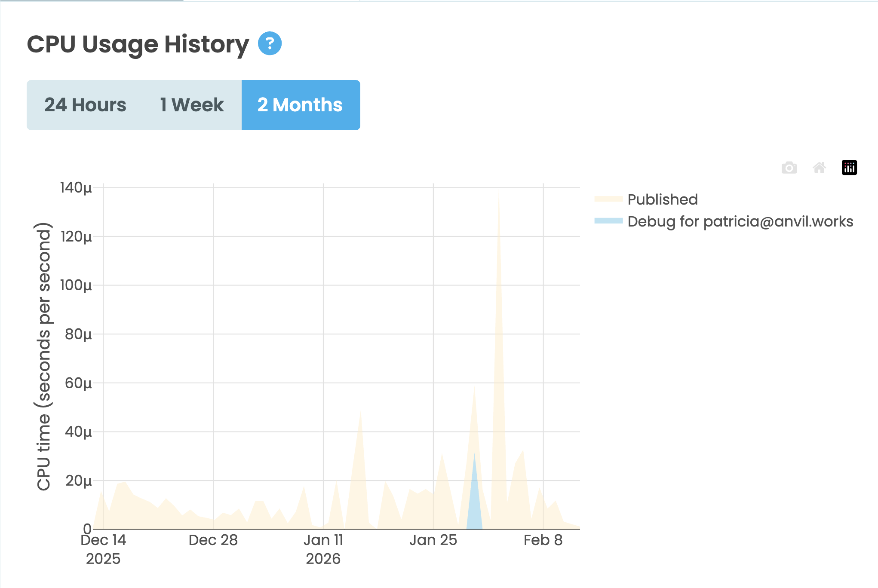
Task: Select the 1 Week time range
Action: [192, 105]
